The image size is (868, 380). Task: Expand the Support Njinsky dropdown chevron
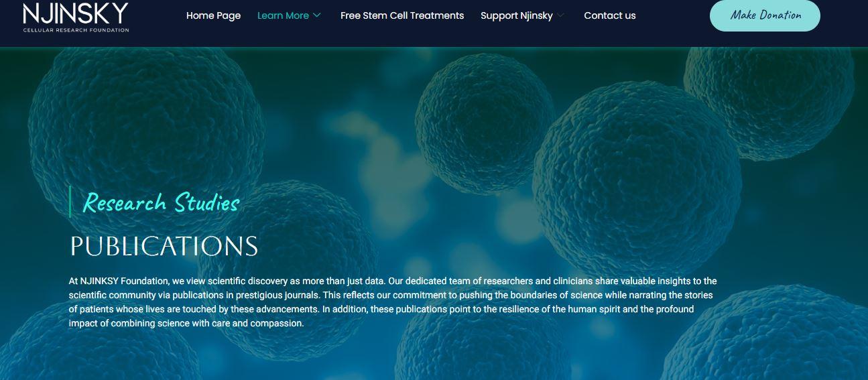pos(560,15)
